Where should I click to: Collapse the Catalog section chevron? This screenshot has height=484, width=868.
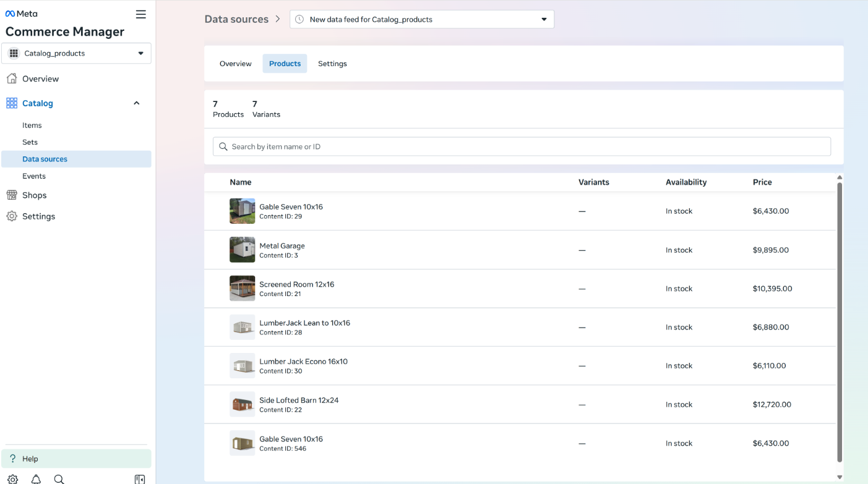137,103
